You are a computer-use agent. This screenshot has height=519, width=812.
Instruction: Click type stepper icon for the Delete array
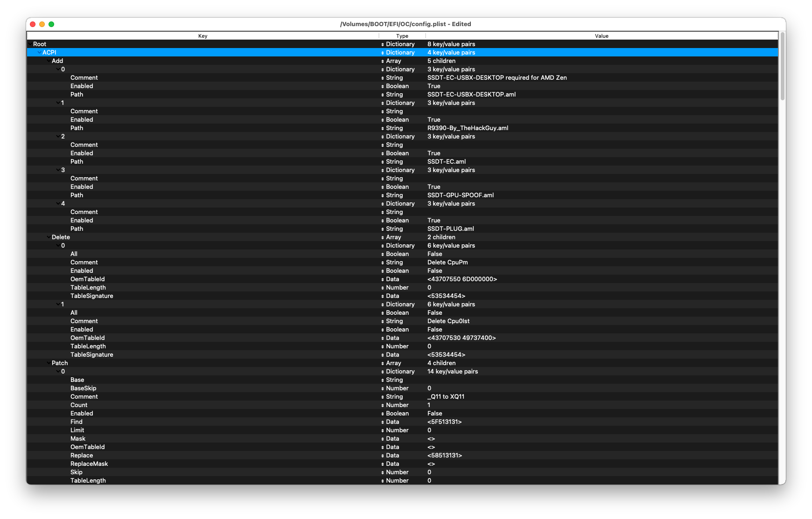tap(383, 237)
